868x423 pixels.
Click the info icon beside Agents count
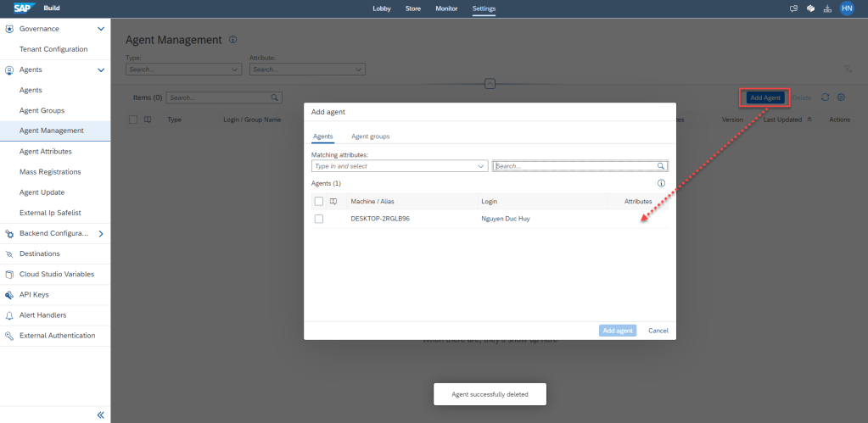[x=661, y=183]
